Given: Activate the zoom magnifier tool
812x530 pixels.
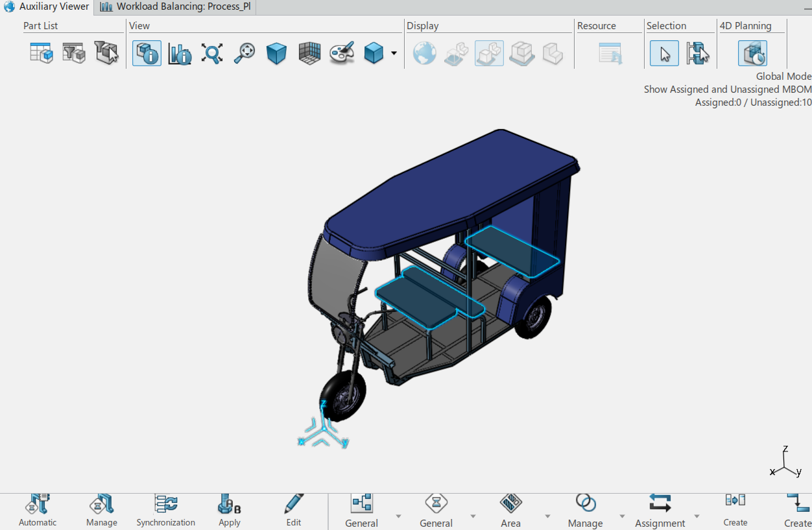Looking at the screenshot, I should click(245, 53).
